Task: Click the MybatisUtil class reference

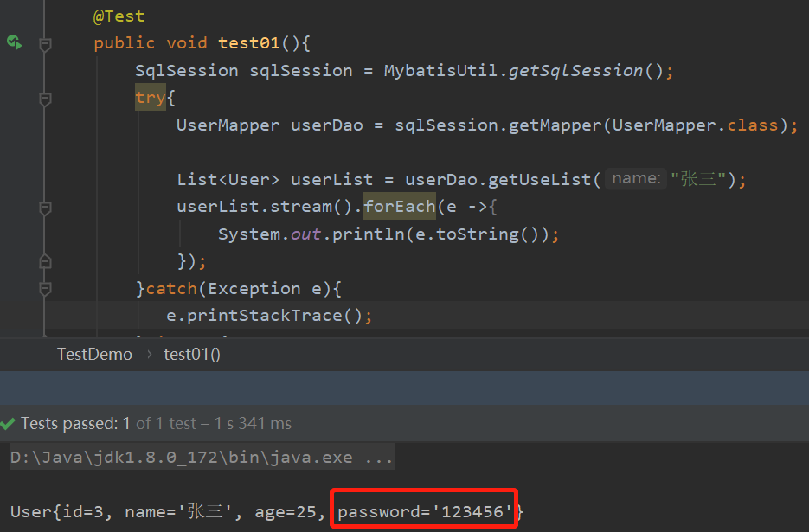Action: [x=440, y=70]
